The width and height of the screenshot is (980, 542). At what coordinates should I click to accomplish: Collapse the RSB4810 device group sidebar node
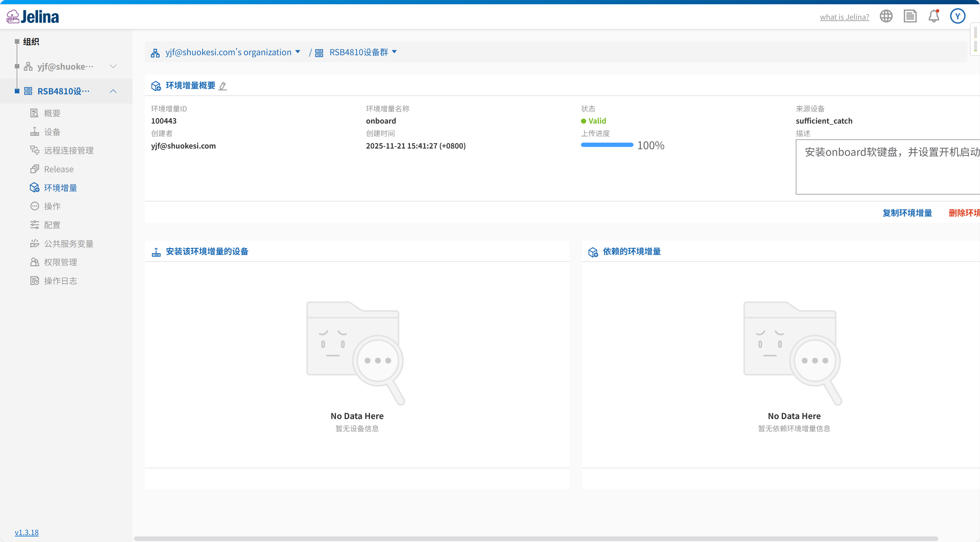click(x=113, y=91)
